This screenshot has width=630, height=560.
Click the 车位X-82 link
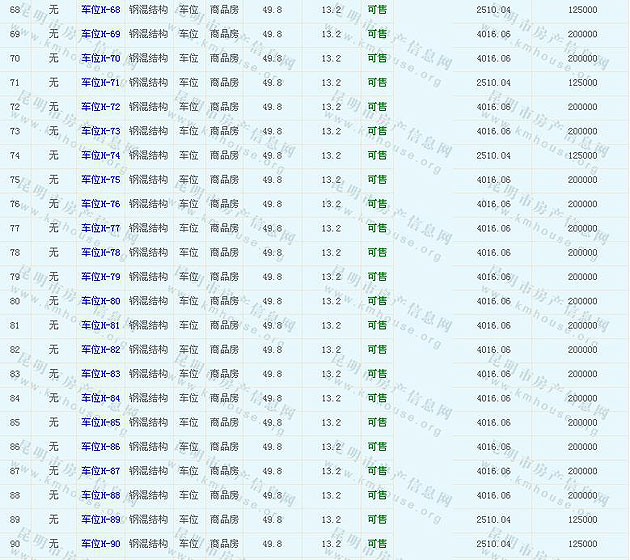click(100, 350)
